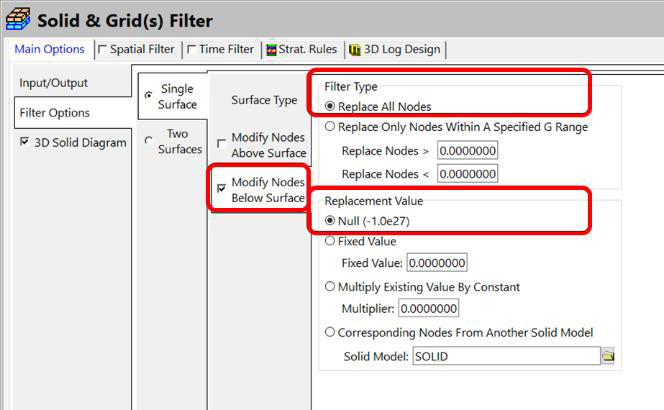The width and height of the screenshot is (664, 410).
Task: Open the Surface Type tab
Action: (264, 100)
